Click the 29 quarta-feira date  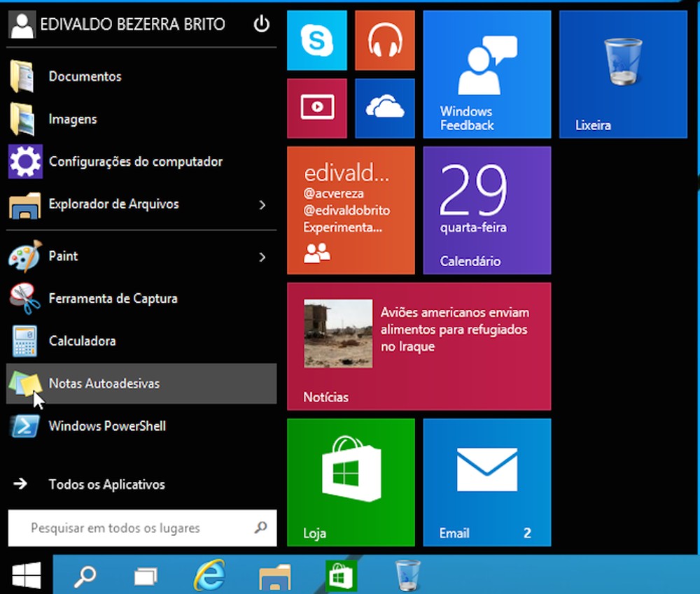pos(474,199)
